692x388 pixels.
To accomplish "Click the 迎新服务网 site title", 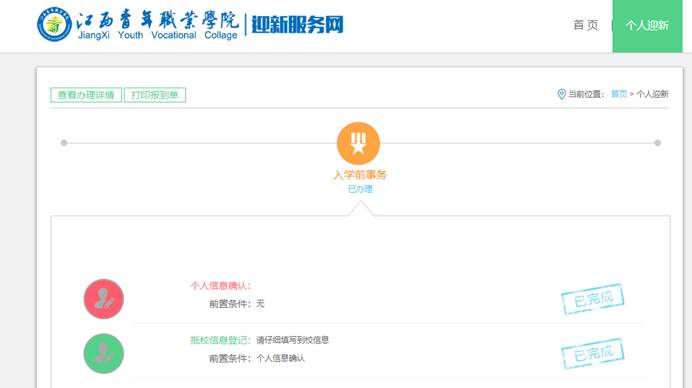I will pos(297,24).
